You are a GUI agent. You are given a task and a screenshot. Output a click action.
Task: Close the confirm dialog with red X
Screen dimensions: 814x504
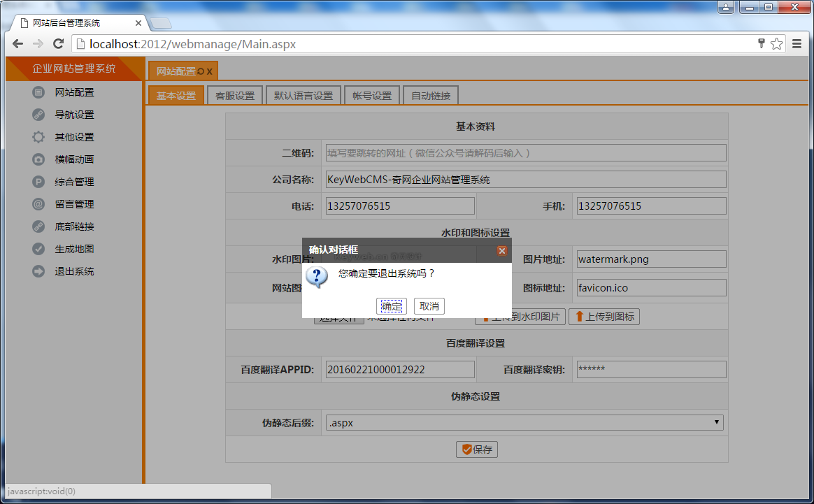tap(502, 251)
